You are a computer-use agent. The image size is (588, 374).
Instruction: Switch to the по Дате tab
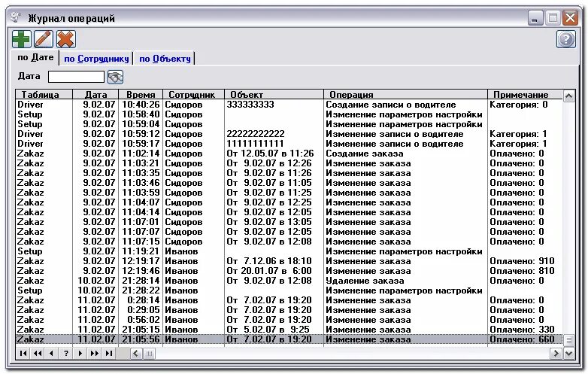click(x=35, y=57)
